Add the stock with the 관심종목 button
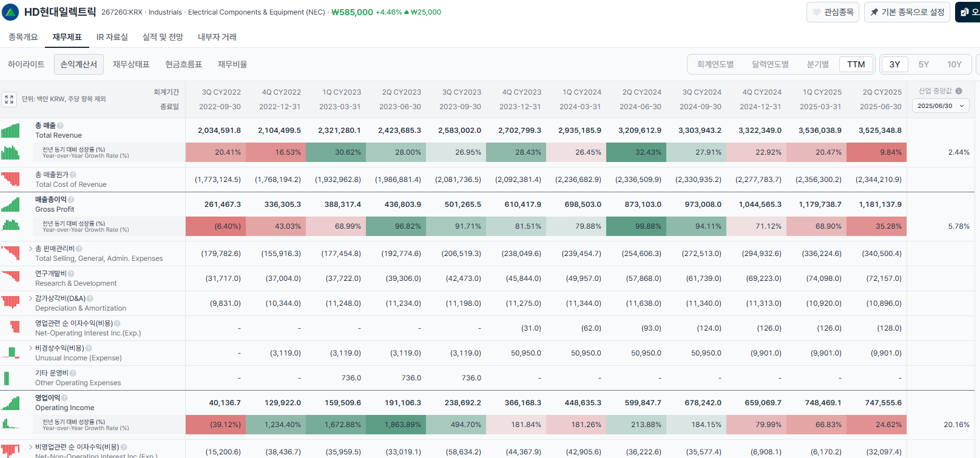Image resolution: width=980 pixels, height=458 pixels. [833, 12]
